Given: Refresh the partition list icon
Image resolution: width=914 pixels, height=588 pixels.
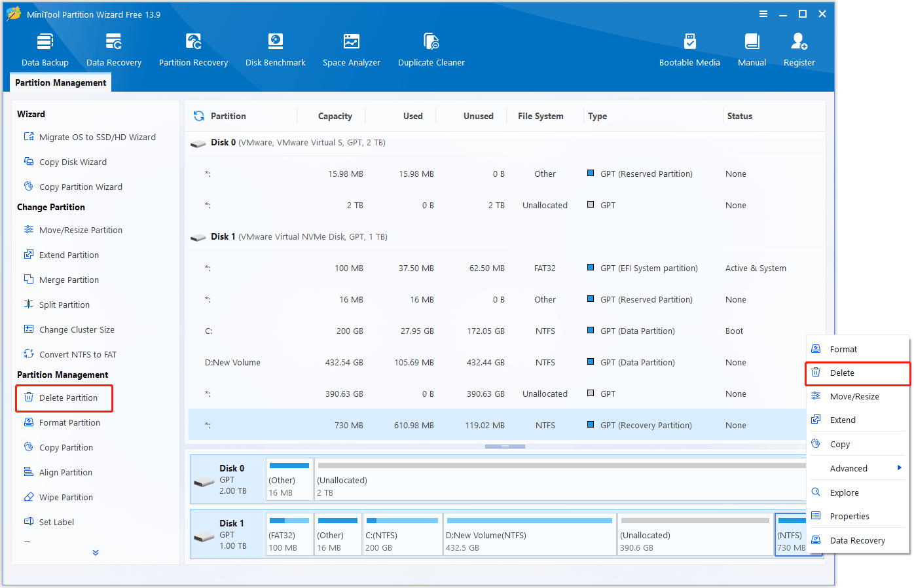Looking at the screenshot, I should coord(199,116).
